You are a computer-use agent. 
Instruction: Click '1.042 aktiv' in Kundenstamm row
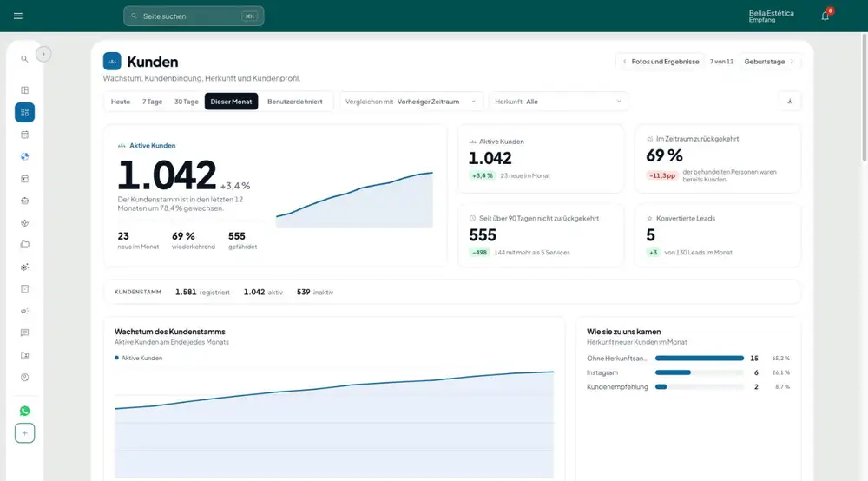[x=263, y=293]
